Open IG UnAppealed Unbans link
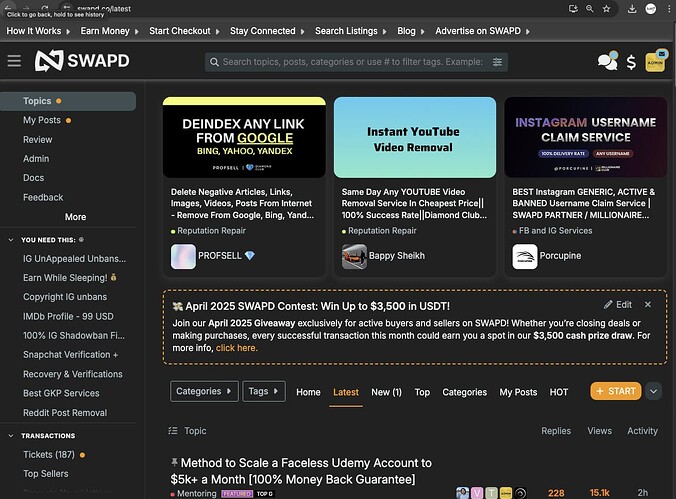Screen dimensions: 676x499 pos(74,259)
